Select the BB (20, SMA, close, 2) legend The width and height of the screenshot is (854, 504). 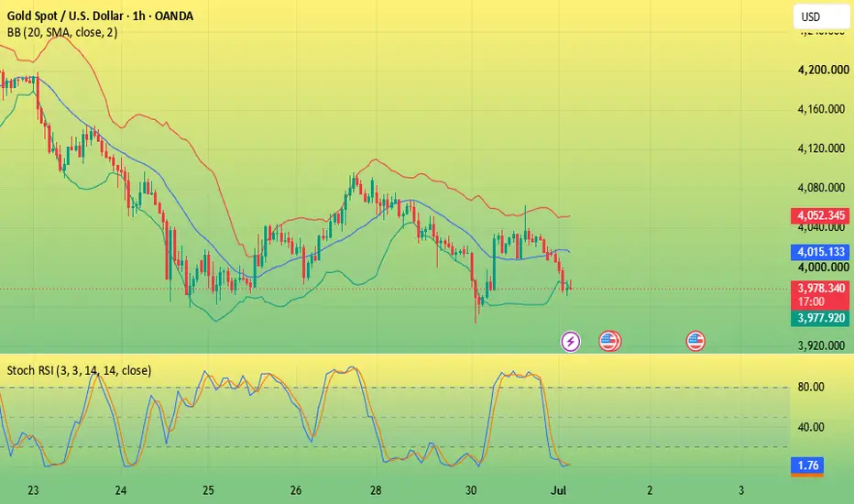click(62, 33)
